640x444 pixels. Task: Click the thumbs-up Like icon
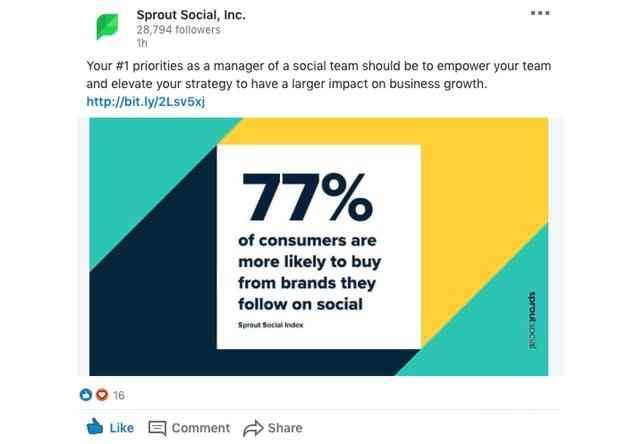[x=95, y=427]
